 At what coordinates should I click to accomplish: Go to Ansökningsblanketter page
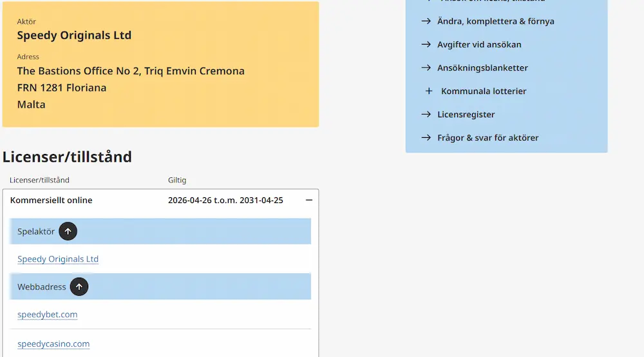pos(482,68)
